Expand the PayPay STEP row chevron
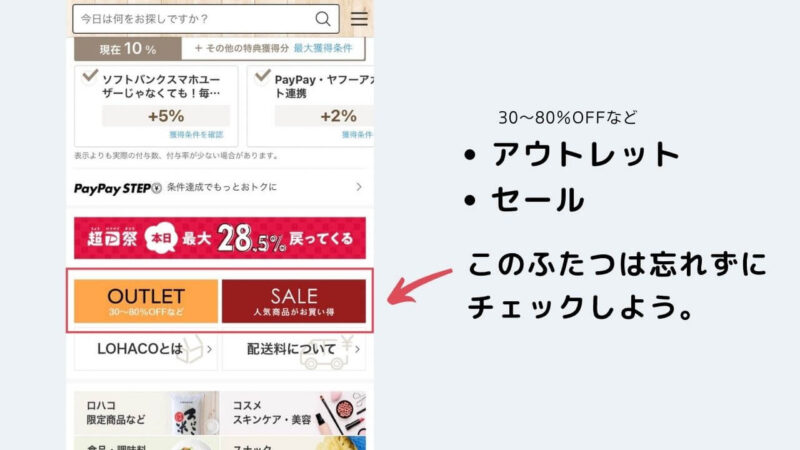The image size is (800, 450). 359,187
